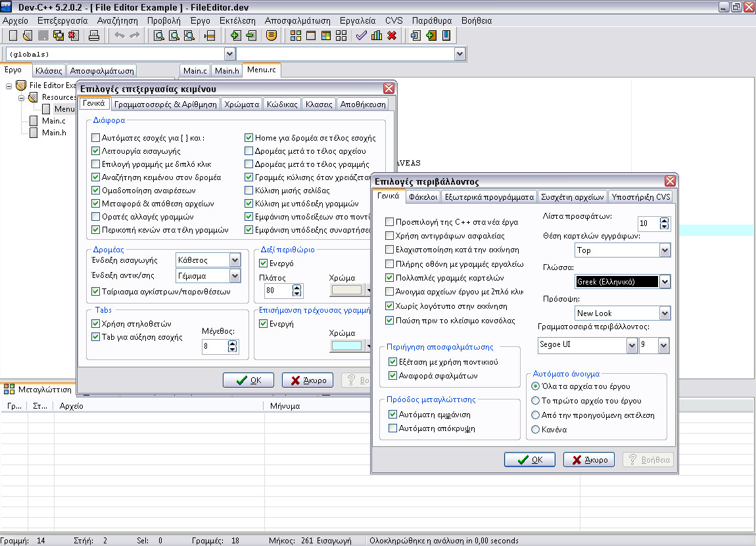756x546 pixels.
Task: Click the Compile and Run toolbar icon
Action: coord(326,35)
